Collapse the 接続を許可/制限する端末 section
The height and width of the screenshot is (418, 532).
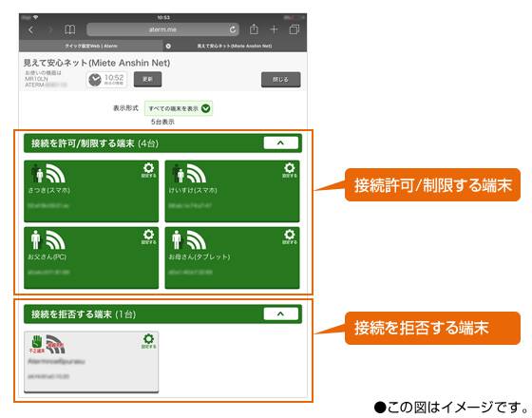click(x=281, y=142)
